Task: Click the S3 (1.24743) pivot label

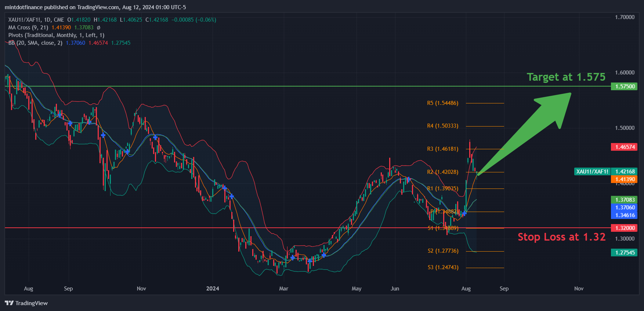Action: [443, 267]
